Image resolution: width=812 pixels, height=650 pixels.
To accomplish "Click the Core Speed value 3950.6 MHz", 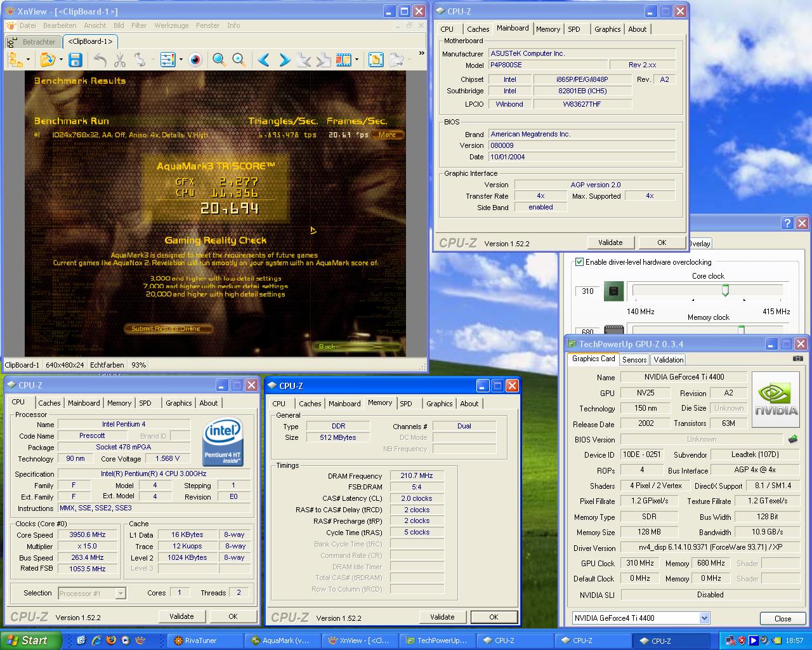I will click(88, 535).
